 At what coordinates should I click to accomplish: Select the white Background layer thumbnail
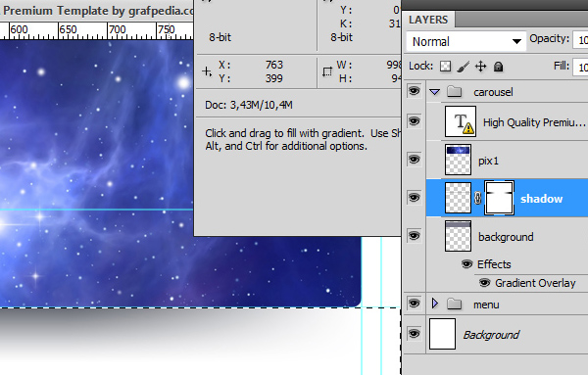443,334
